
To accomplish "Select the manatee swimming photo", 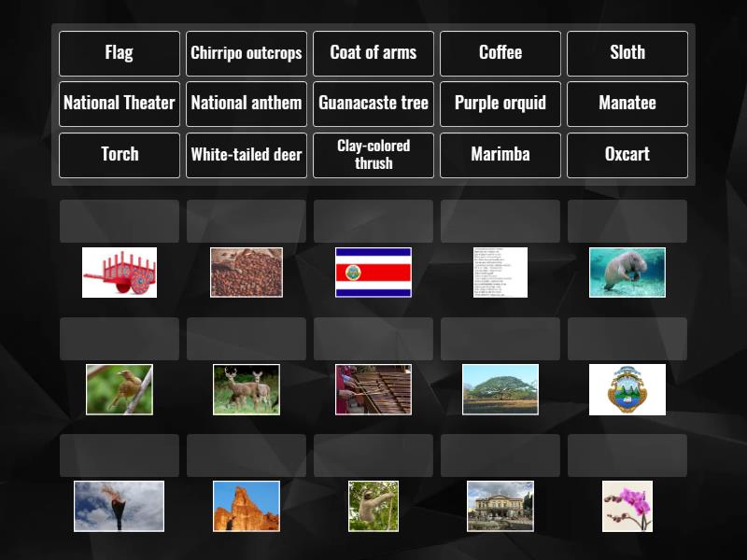I will tap(627, 272).
